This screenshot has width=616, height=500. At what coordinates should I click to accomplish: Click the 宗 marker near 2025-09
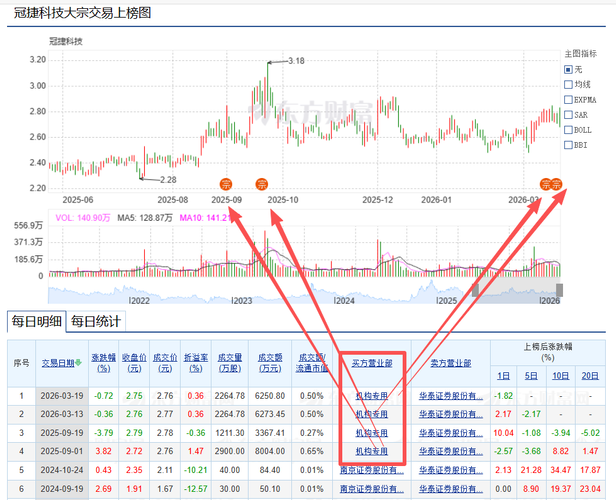coord(226,184)
